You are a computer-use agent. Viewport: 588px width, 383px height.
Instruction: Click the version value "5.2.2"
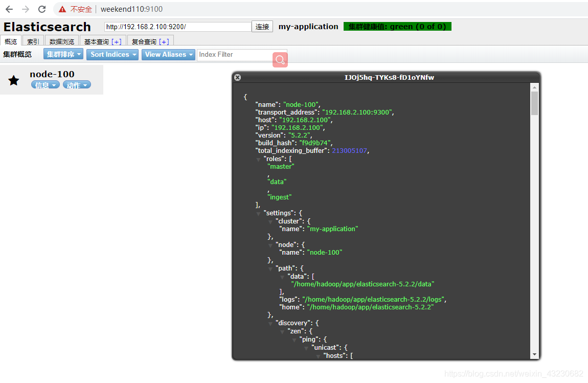tap(299, 136)
